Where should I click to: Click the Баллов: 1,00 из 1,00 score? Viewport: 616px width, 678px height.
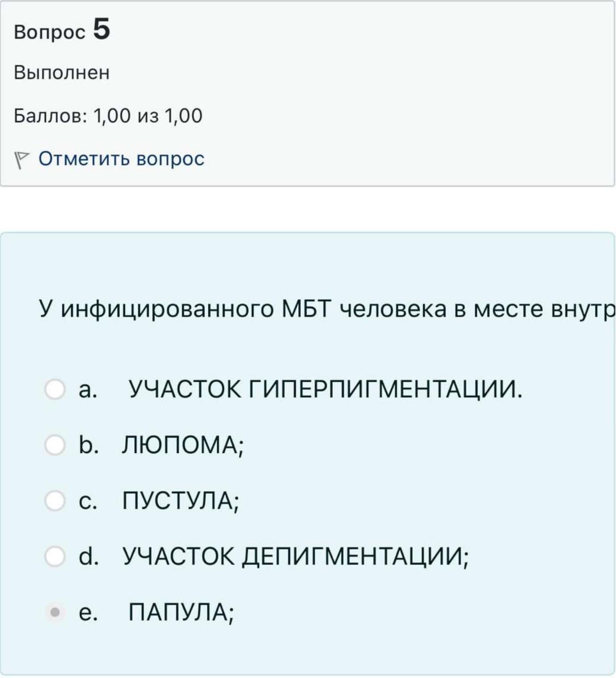pos(108,116)
